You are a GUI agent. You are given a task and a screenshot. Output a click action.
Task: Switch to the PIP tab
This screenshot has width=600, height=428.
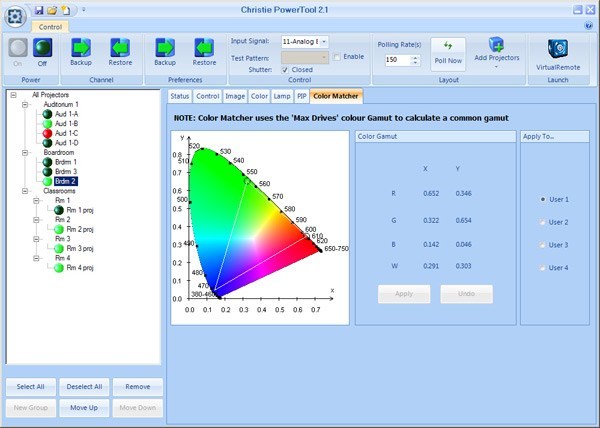(302, 96)
